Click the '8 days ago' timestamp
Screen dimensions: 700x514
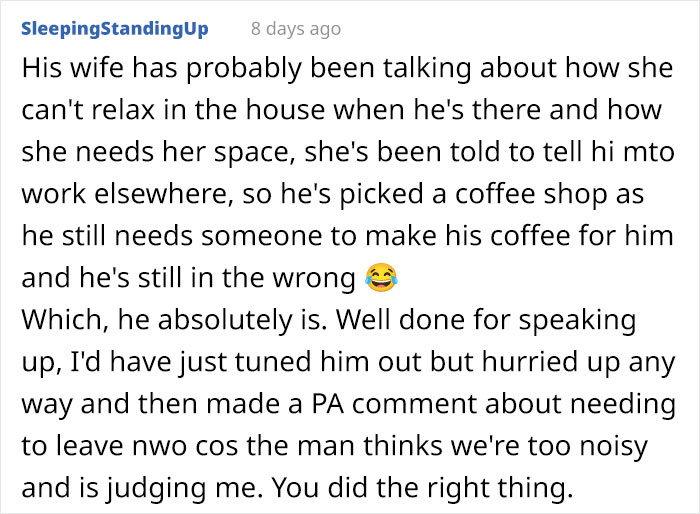pyautogui.click(x=296, y=29)
